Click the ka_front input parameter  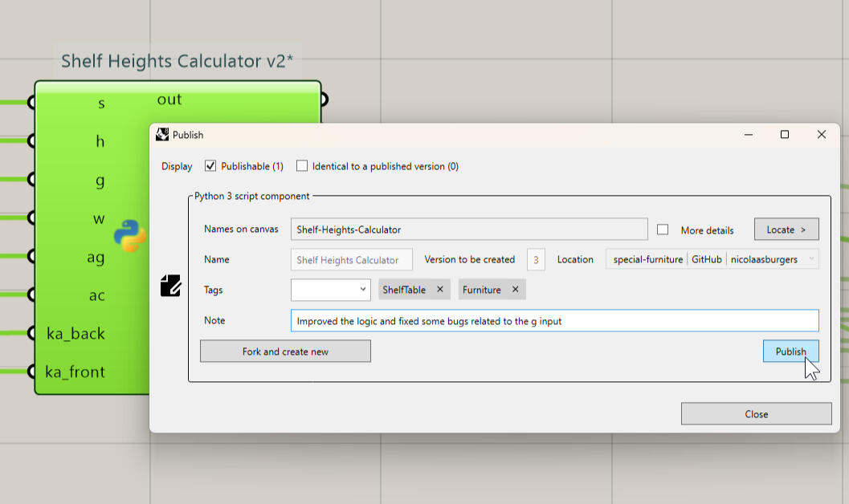tap(75, 372)
